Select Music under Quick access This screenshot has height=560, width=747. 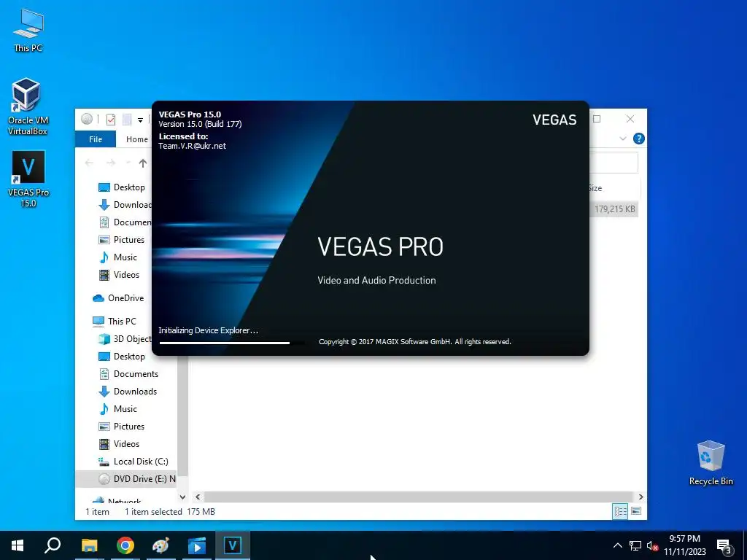point(117,257)
